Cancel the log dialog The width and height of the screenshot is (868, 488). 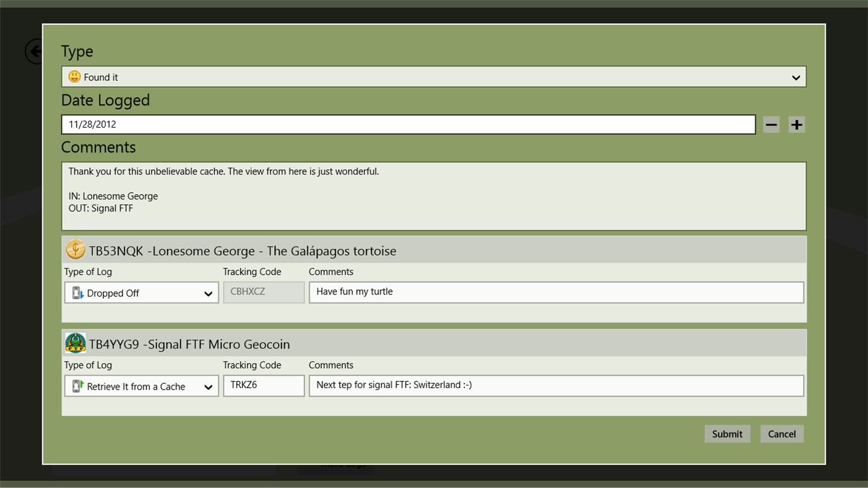[782, 434]
